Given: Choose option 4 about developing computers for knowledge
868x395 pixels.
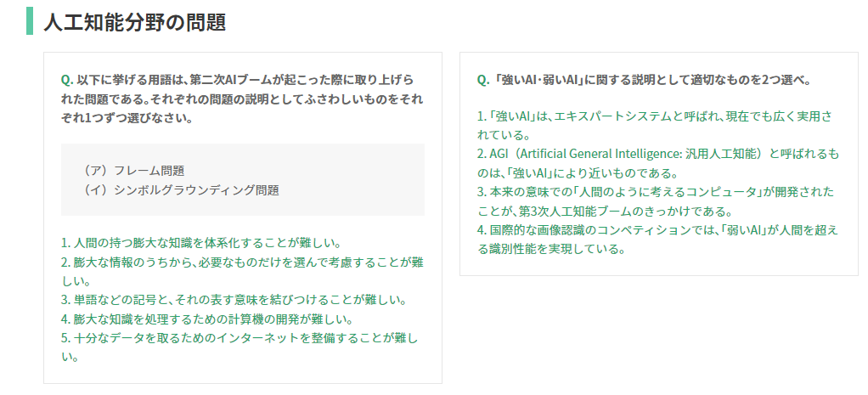Looking at the screenshot, I should [x=207, y=319].
